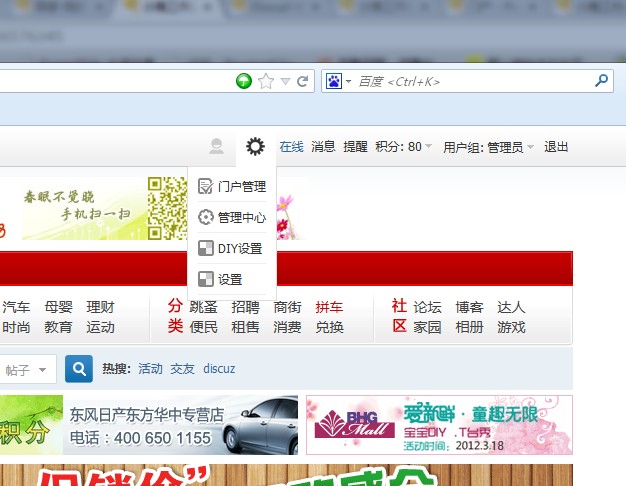Screen dimensions: 626x486
Task: Open 提醒 notifications link
Action: coord(355,147)
